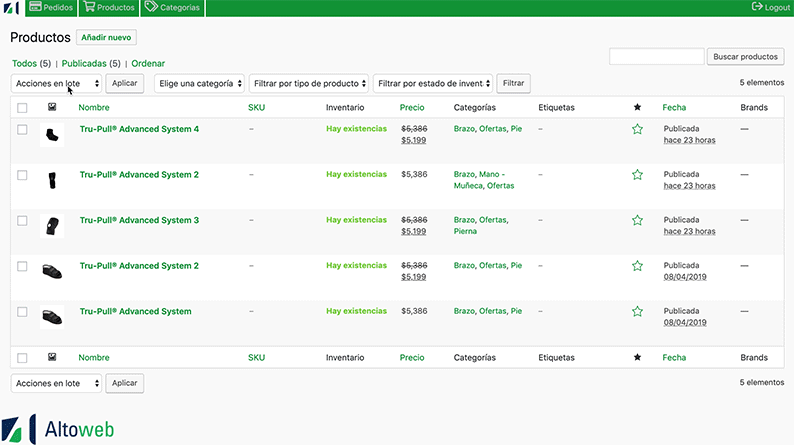Viewport: 794px width, 445px height.
Task: Select checkbox for Tru-Pull Advanced System 4
Action: [x=22, y=130]
